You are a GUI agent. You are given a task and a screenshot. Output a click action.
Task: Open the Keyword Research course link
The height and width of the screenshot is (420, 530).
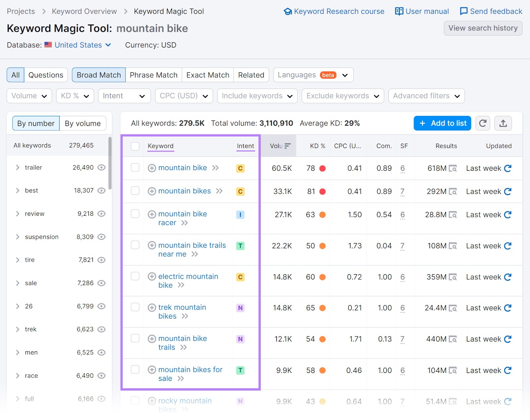point(334,12)
